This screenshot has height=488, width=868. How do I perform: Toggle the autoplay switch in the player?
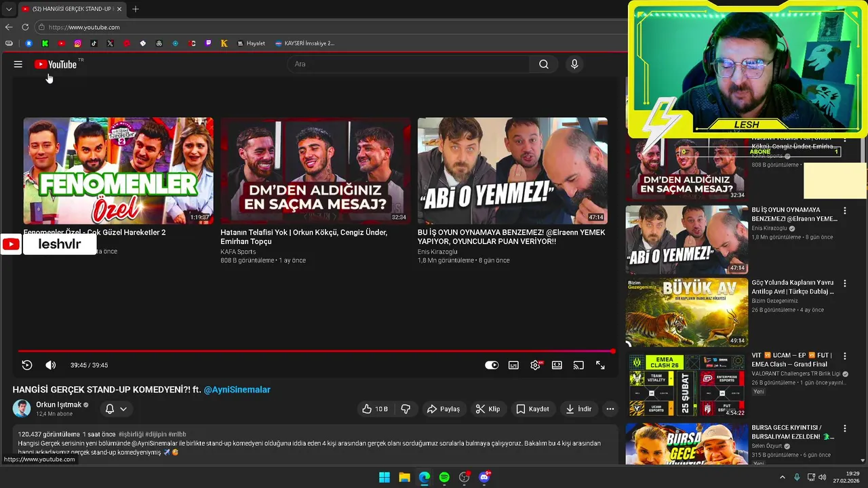pyautogui.click(x=492, y=365)
